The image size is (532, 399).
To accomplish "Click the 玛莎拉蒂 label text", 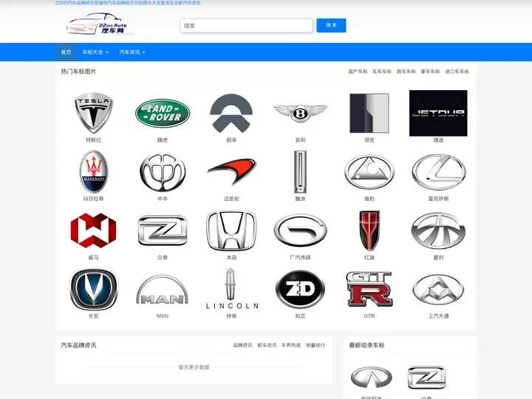I will tap(94, 199).
